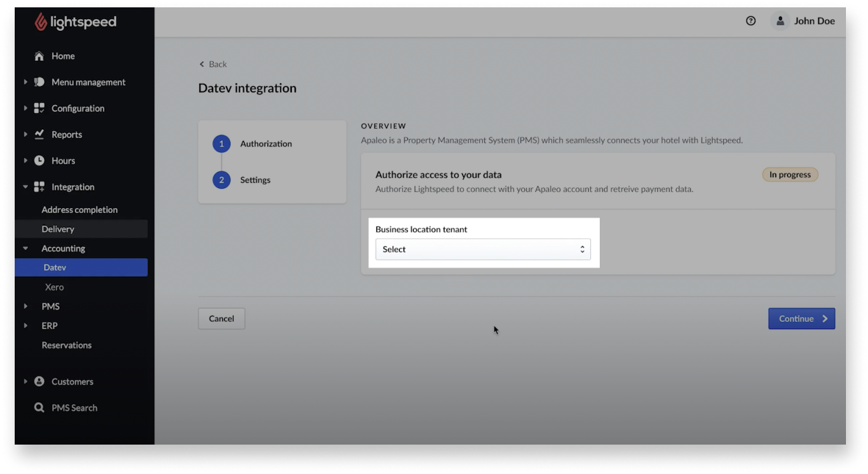
Task: Click the Accounting sidebar label
Action: coord(63,248)
